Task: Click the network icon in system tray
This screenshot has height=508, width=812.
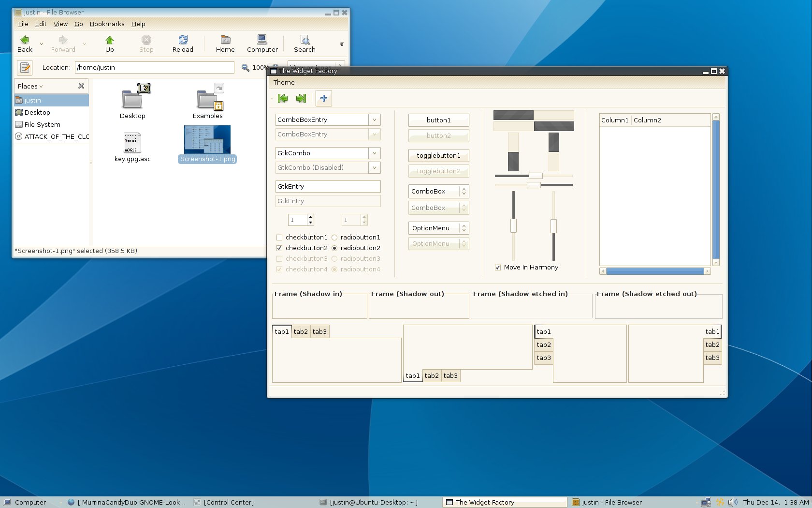Action: (x=706, y=502)
